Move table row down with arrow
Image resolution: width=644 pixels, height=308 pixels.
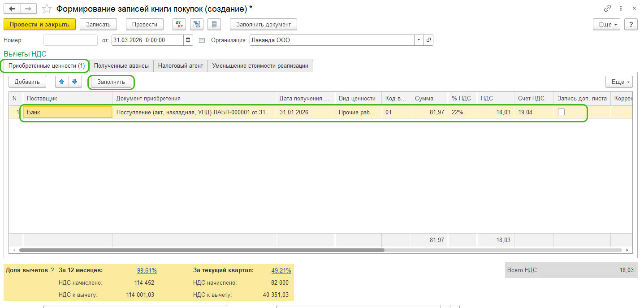point(75,82)
